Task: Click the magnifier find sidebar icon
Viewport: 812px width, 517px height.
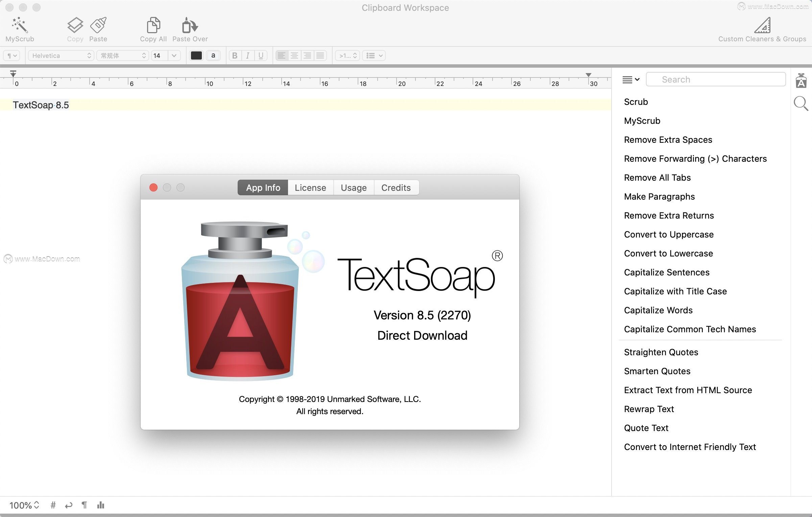Action: click(x=801, y=103)
